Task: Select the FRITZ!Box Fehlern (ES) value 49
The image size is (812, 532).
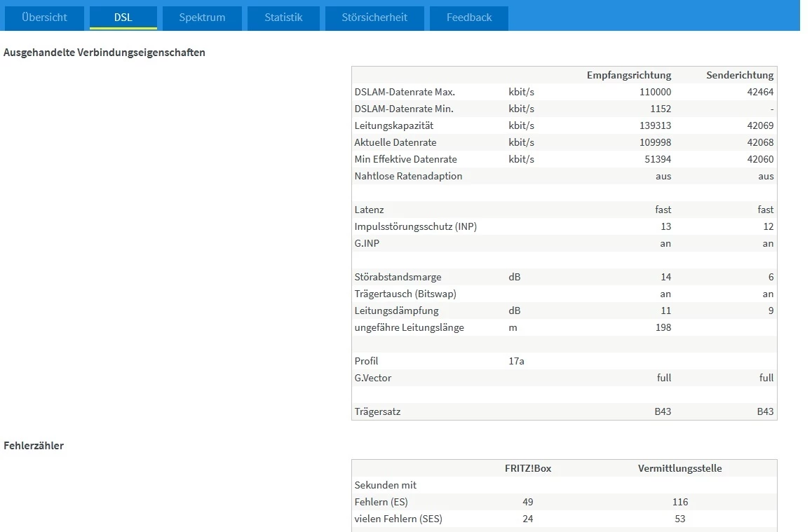Action: (x=528, y=502)
